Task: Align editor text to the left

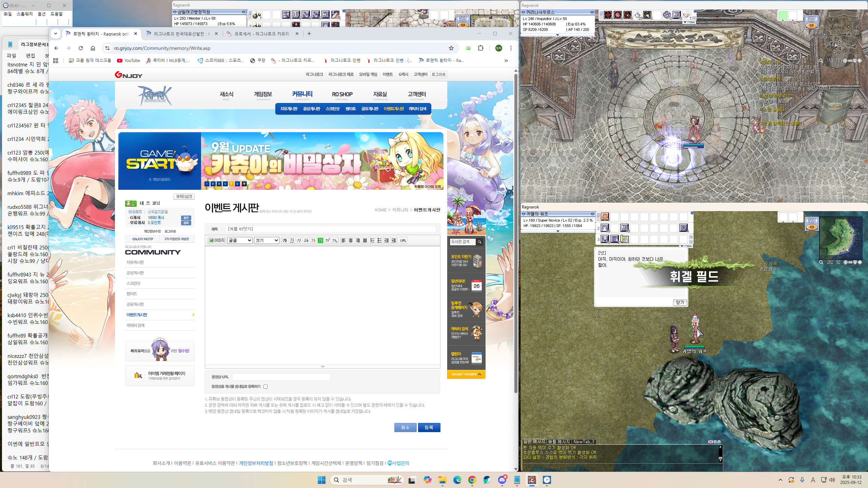Action: pyautogui.click(x=343, y=240)
